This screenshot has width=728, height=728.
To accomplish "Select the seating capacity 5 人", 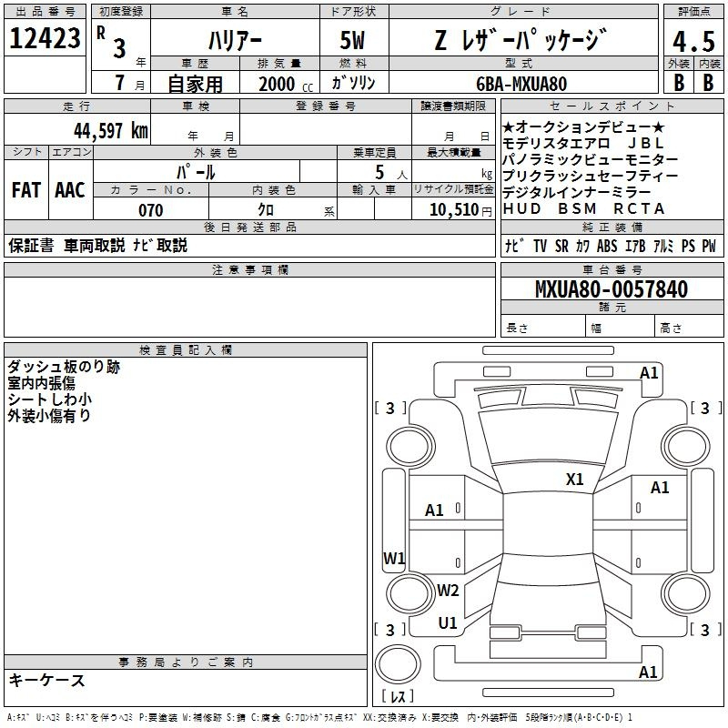I will click(x=391, y=173).
